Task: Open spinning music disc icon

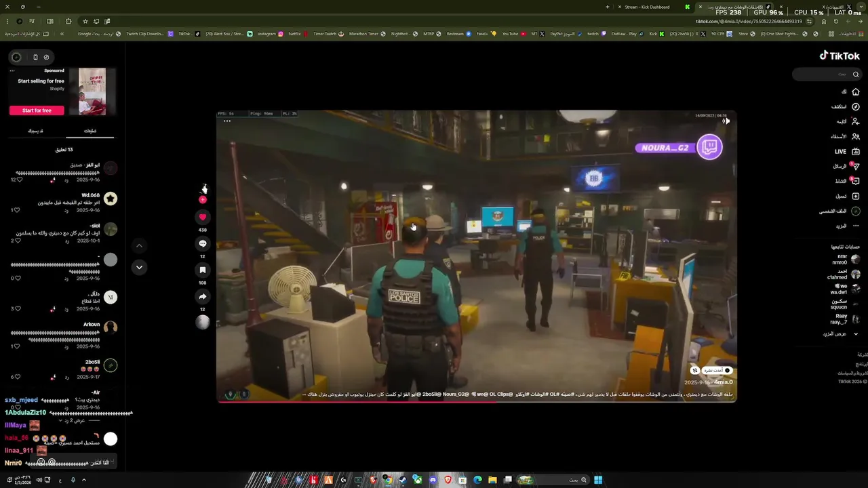Action: click(x=202, y=323)
